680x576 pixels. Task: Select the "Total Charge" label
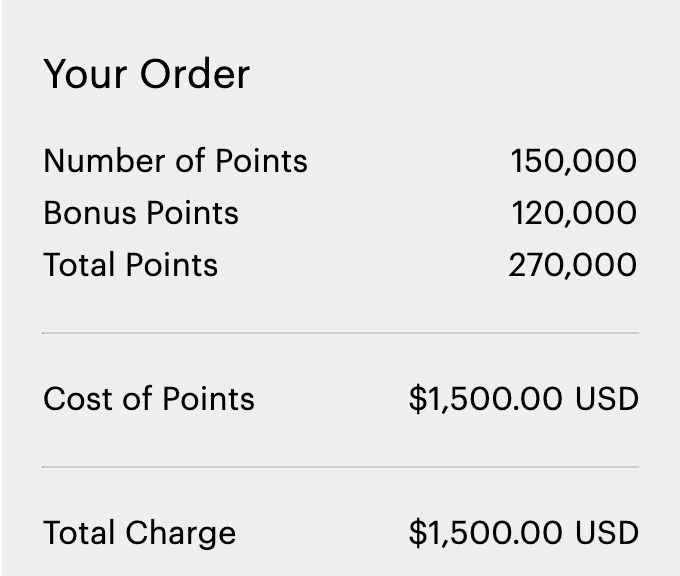pyautogui.click(x=140, y=533)
